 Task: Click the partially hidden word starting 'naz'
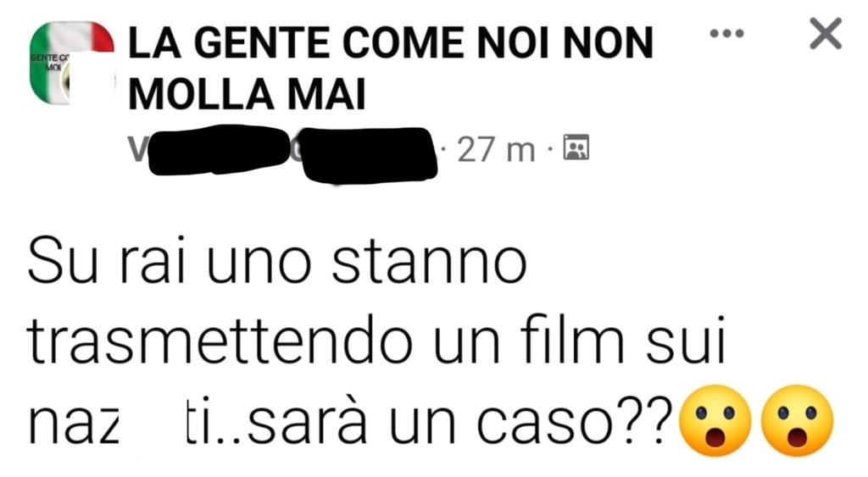(75, 426)
